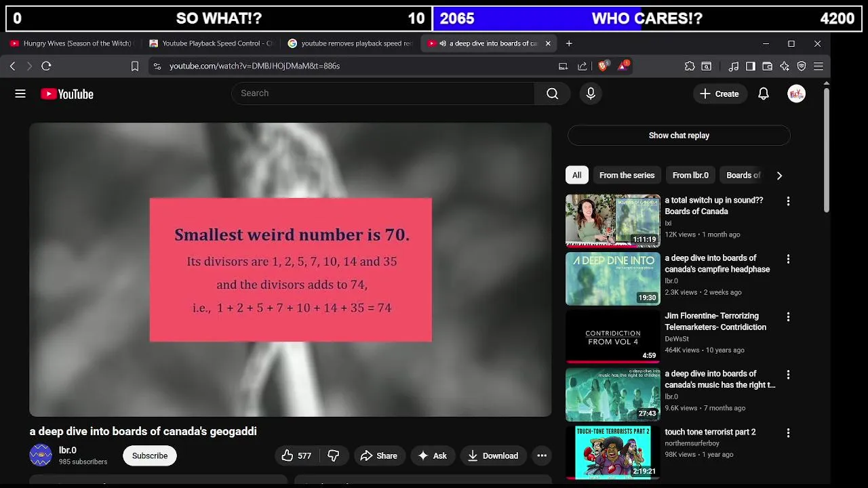Click lbr.0 channel avatar
The width and height of the screenshot is (868, 488).
(41, 455)
